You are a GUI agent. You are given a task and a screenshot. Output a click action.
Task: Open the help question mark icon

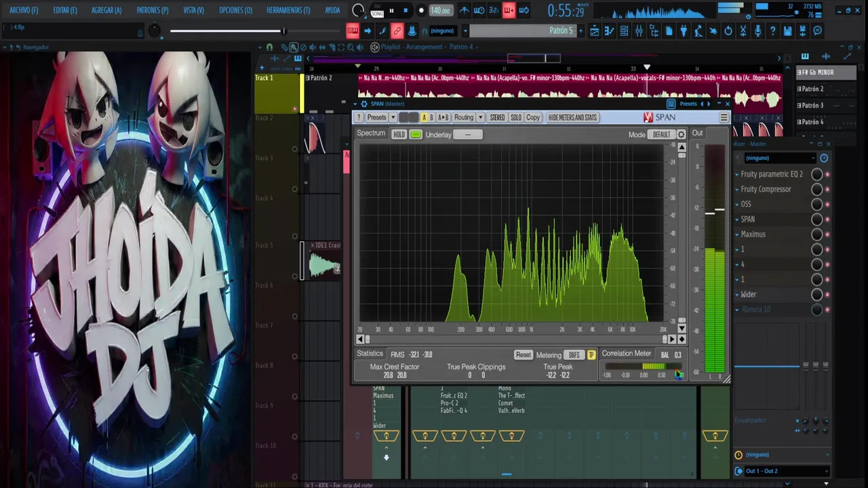773,30
